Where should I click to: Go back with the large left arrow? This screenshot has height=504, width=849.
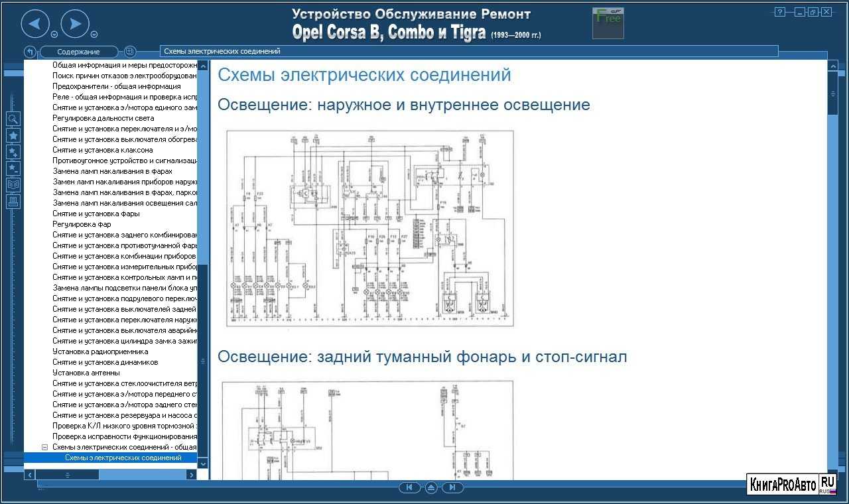pos(35,25)
